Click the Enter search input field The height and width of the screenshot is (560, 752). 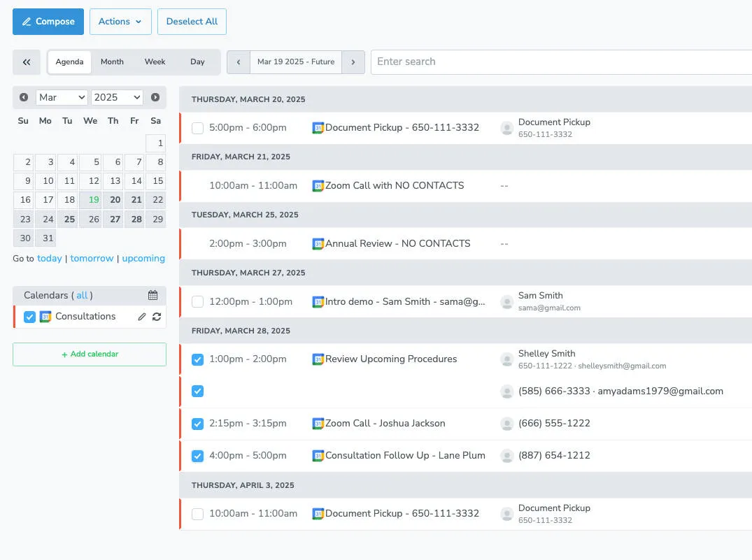click(x=490, y=62)
